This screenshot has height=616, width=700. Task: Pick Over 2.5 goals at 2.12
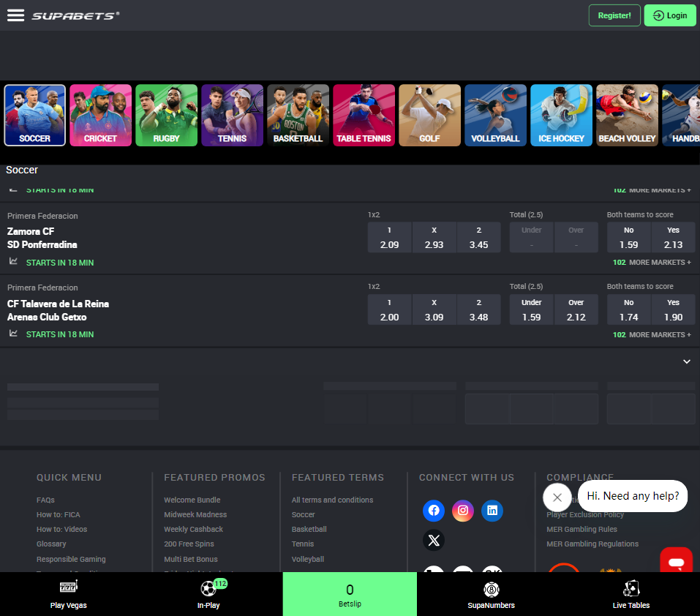(x=576, y=309)
